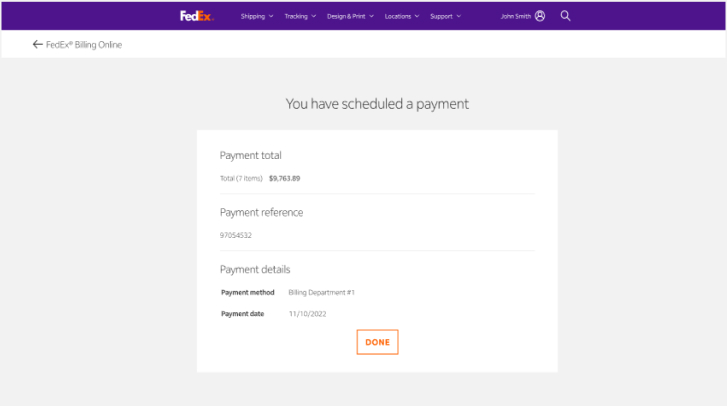Image resolution: width=727 pixels, height=406 pixels.
Task: Click the $9,763.89 total amount
Action: (x=285, y=178)
